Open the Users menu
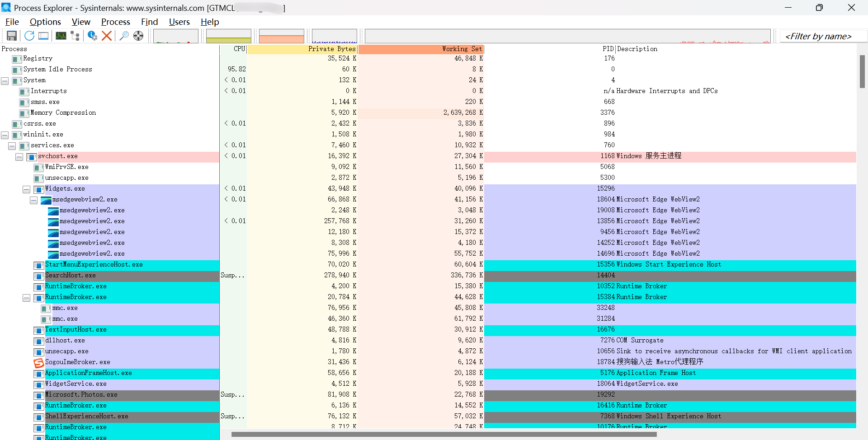 [x=179, y=22]
